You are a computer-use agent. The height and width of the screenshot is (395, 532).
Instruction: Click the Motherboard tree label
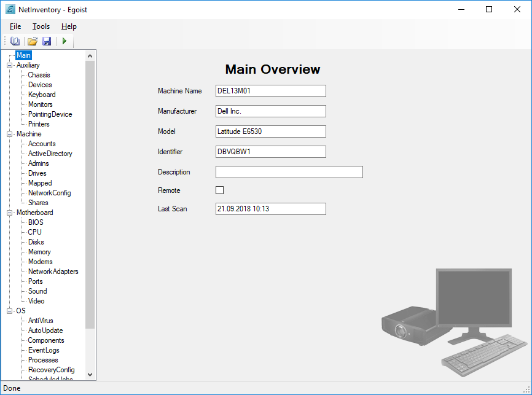coord(34,213)
